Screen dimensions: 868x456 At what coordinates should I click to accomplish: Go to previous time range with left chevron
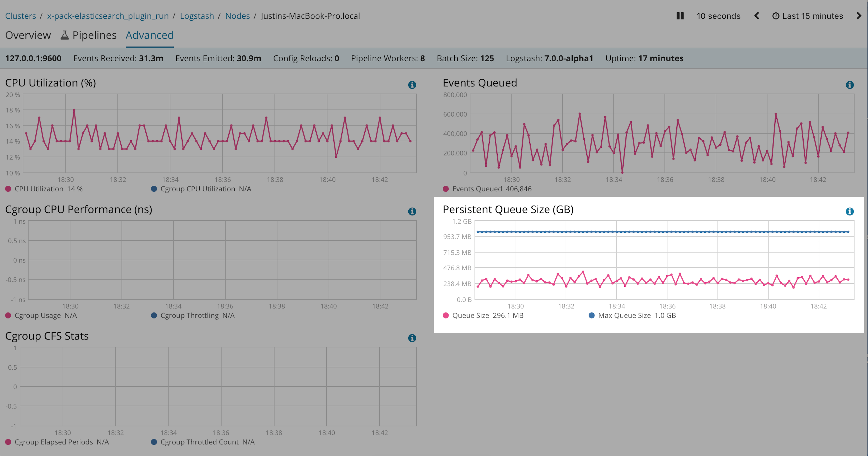757,16
